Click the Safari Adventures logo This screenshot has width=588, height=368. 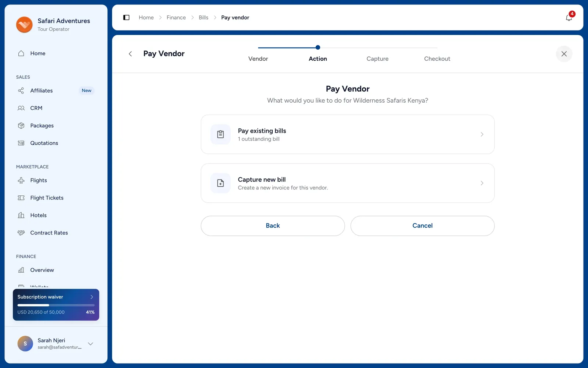click(x=24, y=25)
